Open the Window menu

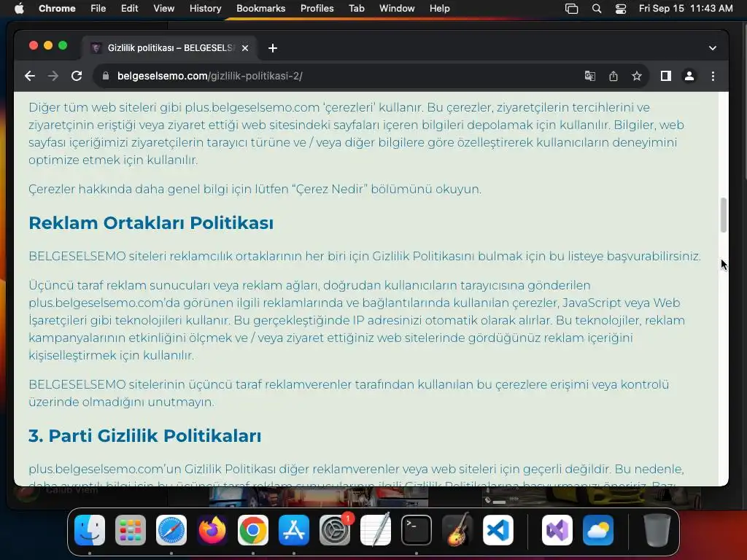click(x=397, y=8)
